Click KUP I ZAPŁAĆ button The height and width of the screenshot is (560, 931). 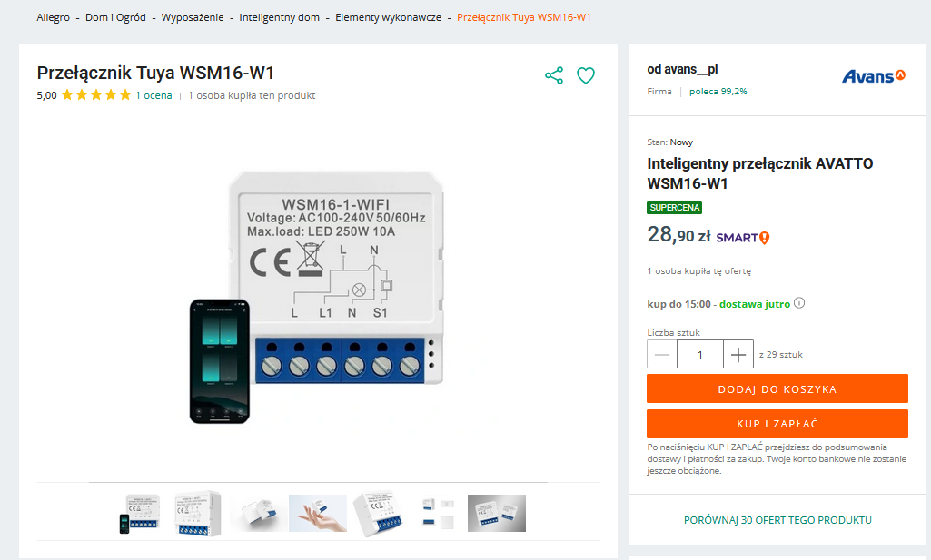(777, 424)
